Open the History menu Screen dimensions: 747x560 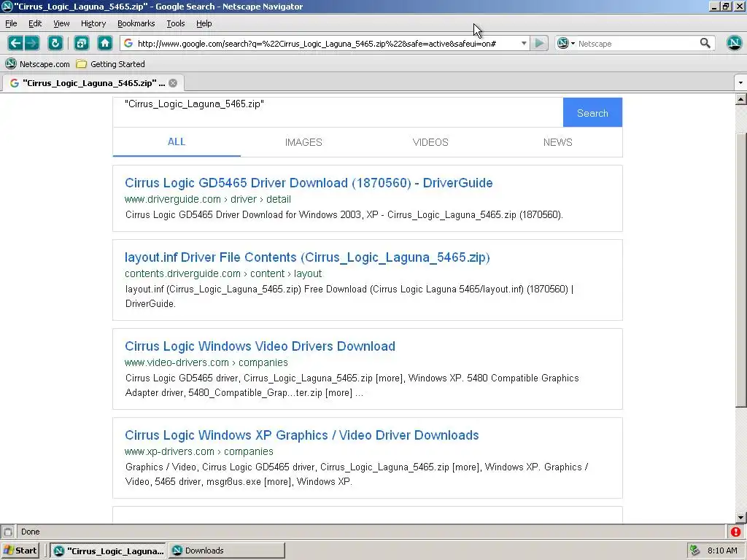[93, 23]
